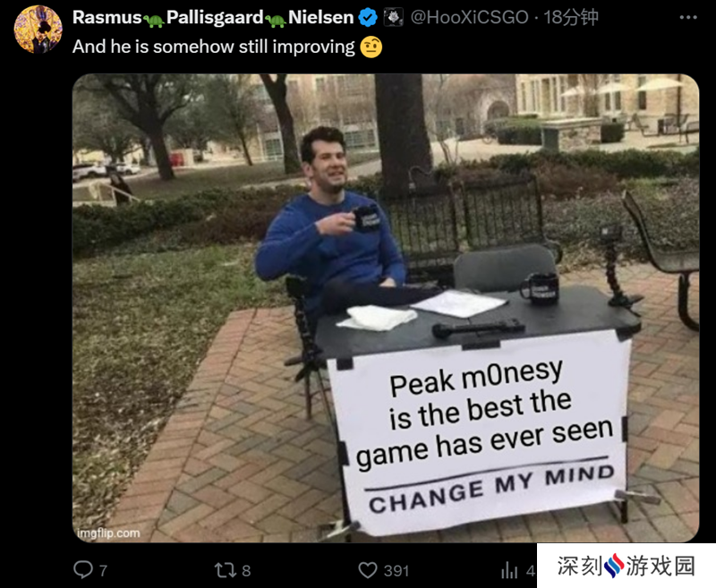This screenshot has height=588, width=716.
Task: Open the three-dot more options menu
Action: 688,17
